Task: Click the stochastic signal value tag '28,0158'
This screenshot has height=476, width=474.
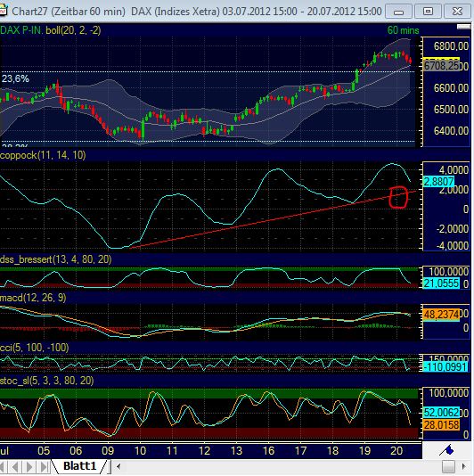Action: click(x=441, y=424)
